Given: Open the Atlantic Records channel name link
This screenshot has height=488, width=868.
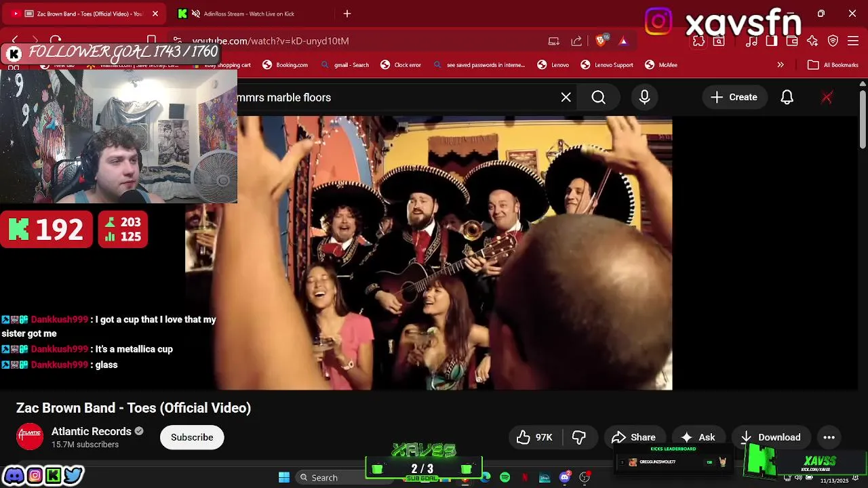Looking at the screenshot, I should pyautogui.click(x=92, y=432).
